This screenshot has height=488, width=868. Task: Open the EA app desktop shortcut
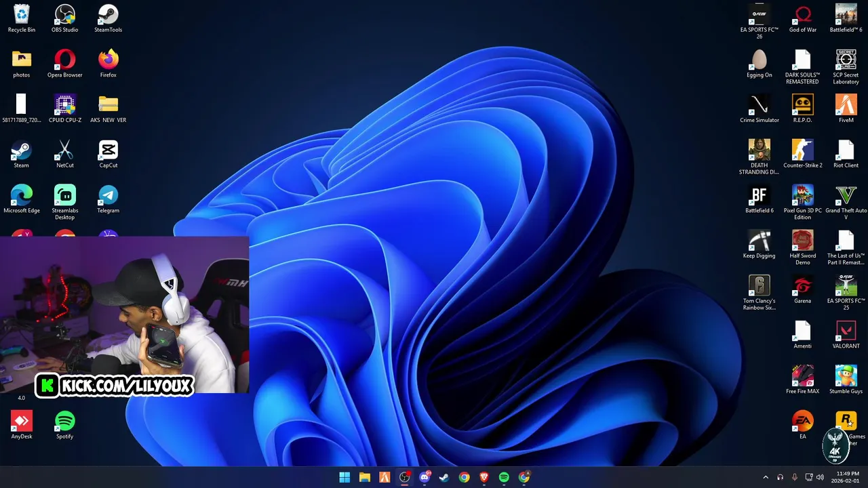point(803,425)
